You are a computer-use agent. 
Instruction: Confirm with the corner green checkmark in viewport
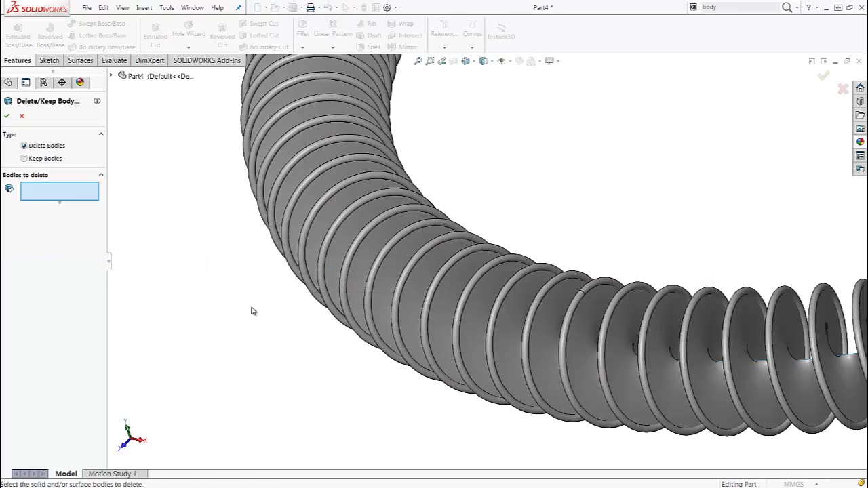click(823, 76)
